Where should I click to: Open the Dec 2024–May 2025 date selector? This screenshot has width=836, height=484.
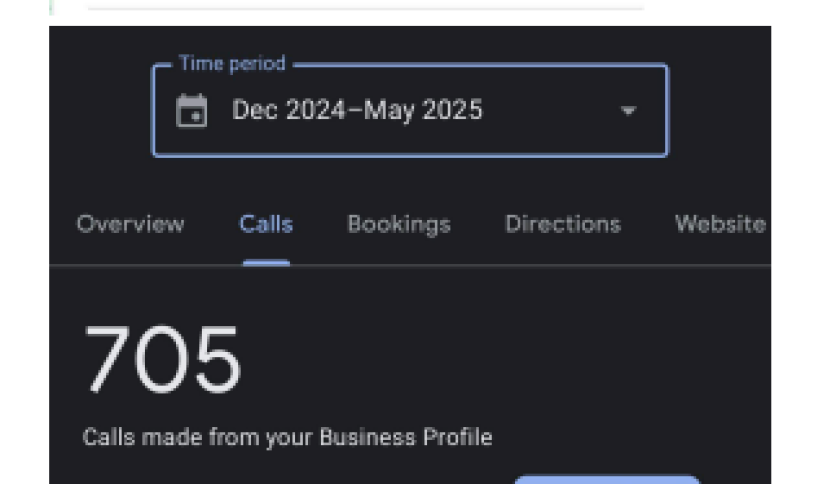410,111
